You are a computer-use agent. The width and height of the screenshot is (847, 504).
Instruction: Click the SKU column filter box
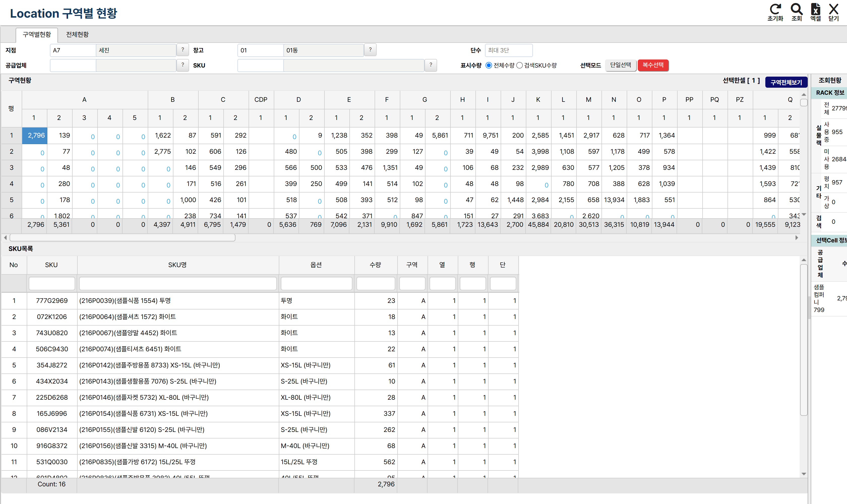coord(52,283)
